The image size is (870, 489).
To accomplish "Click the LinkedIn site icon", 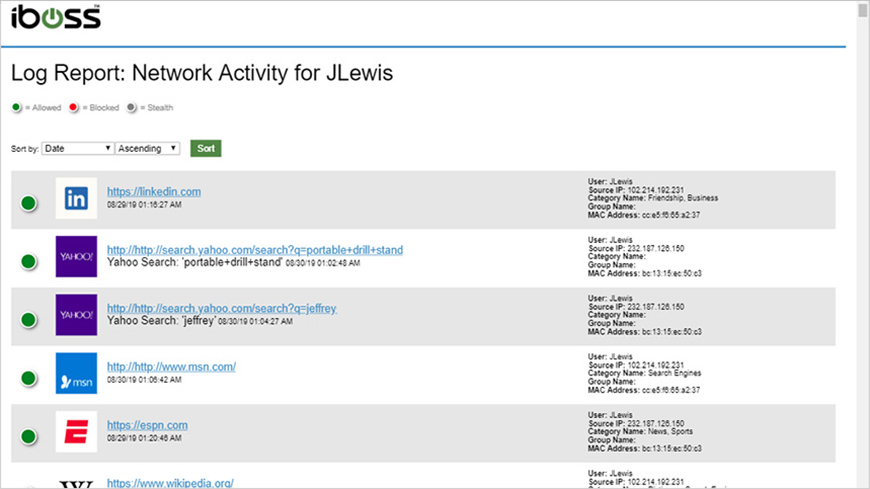I will 76,198.
